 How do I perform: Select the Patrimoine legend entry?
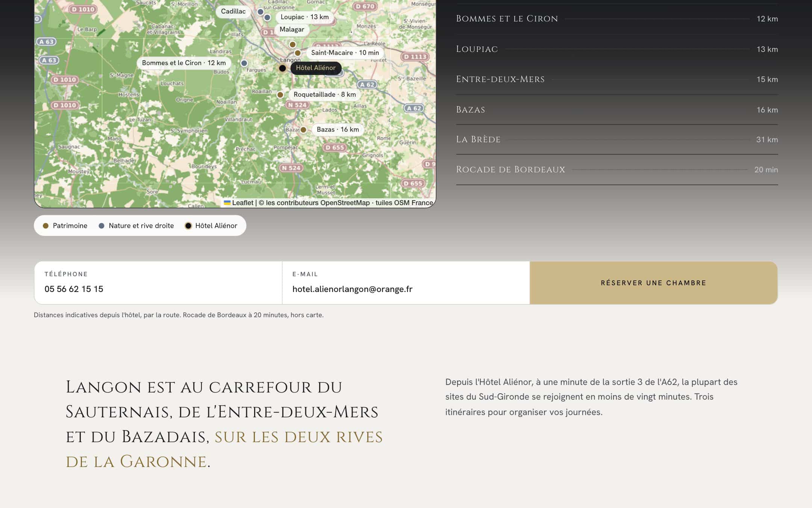(65, 226)
